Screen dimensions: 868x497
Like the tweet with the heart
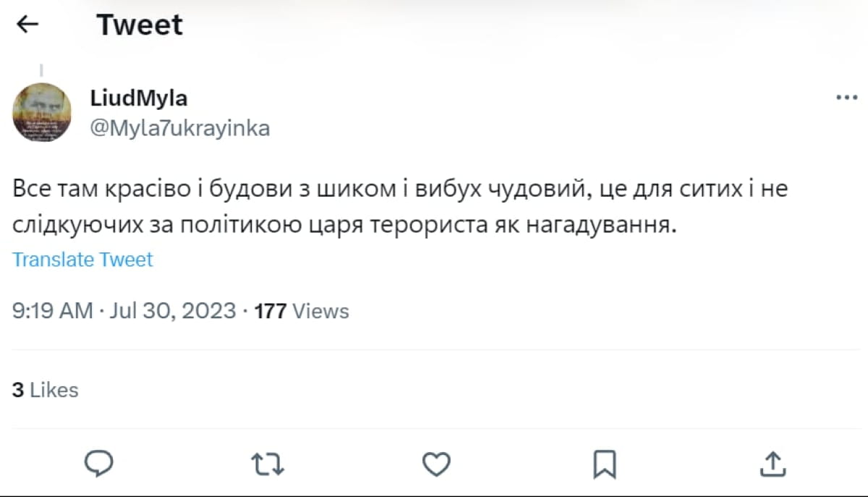point(436,464)
